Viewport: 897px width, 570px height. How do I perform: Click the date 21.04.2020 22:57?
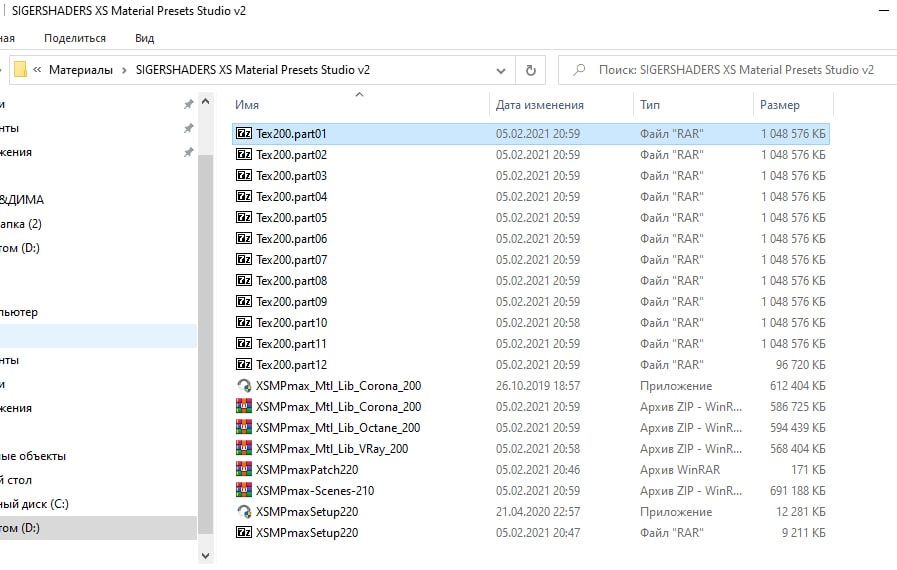click(538, 512)
